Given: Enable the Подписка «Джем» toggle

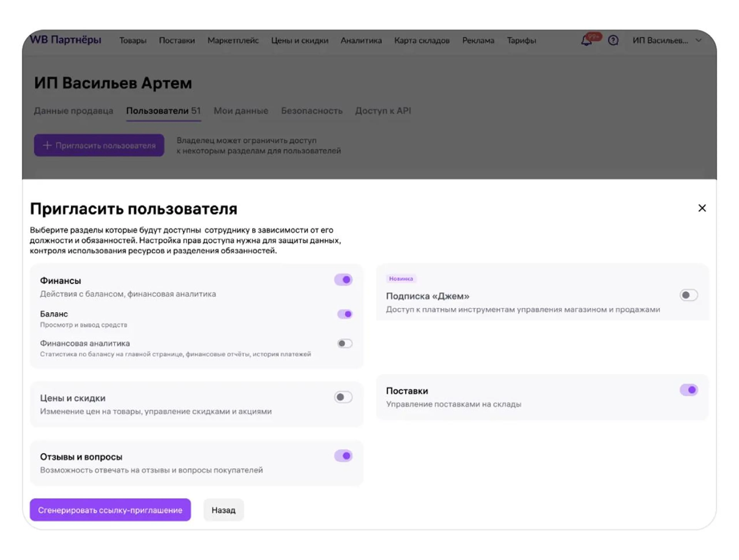Looking at the screenshot, I should 689,295.
